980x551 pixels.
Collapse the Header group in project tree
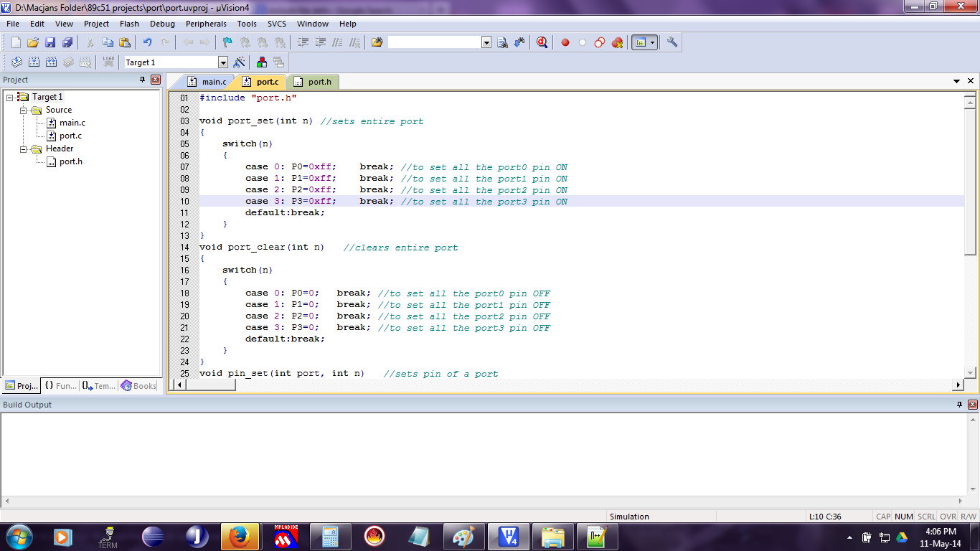click(x=24, y=149)
